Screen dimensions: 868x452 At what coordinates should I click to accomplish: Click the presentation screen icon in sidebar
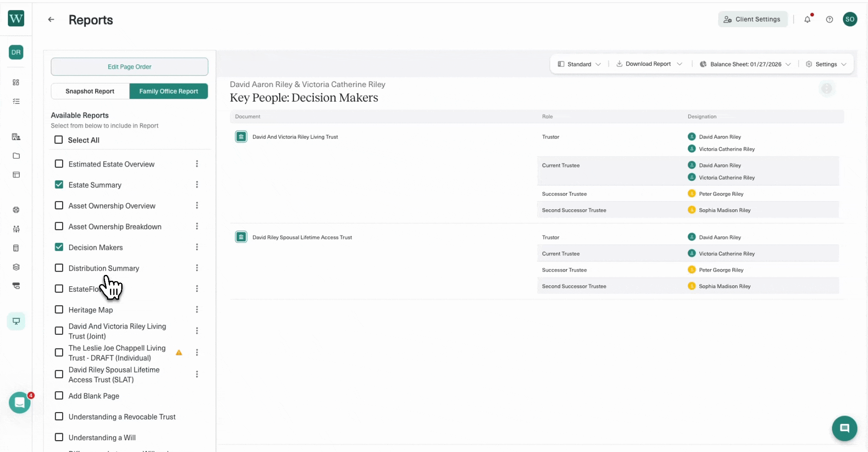coord(16,321)
